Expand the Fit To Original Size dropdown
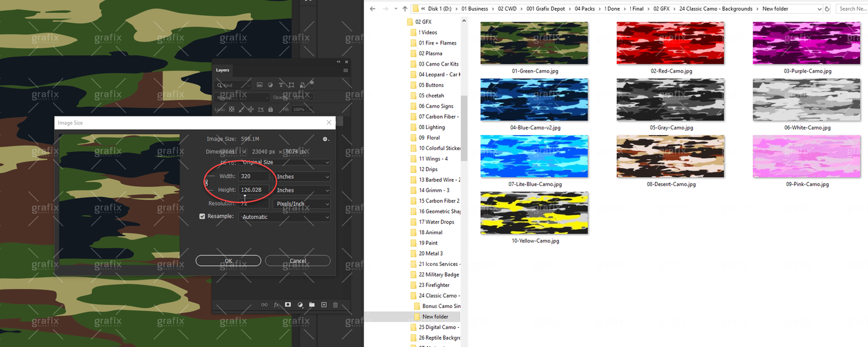 (285, 162)
